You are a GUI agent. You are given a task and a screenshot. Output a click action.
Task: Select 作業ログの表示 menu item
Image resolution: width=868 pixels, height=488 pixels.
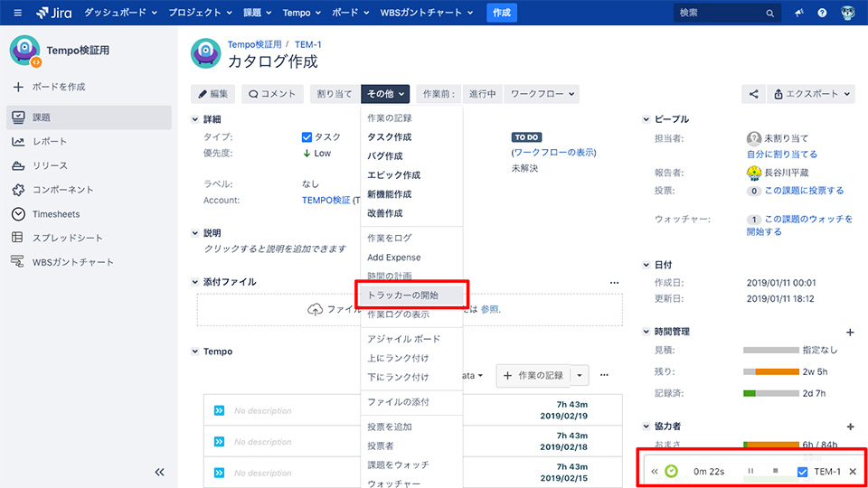(411, 314)
